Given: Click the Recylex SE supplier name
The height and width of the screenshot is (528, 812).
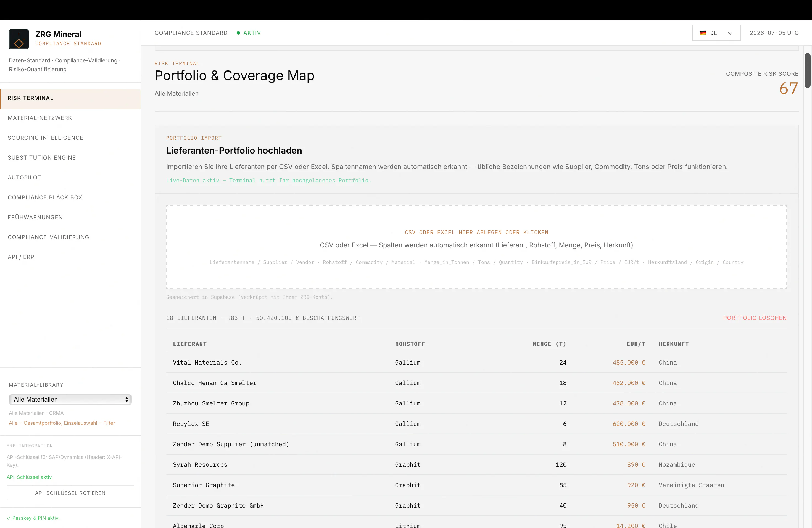Looking at the screenshot, I should 191,424.
